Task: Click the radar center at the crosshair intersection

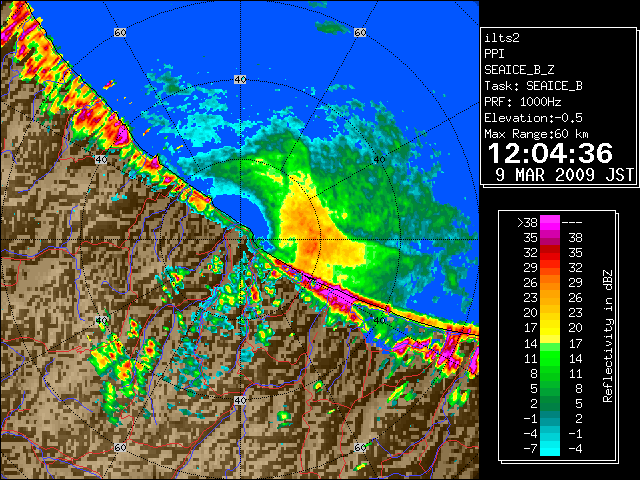Action: pyautogui.click(x=240, y=240)
